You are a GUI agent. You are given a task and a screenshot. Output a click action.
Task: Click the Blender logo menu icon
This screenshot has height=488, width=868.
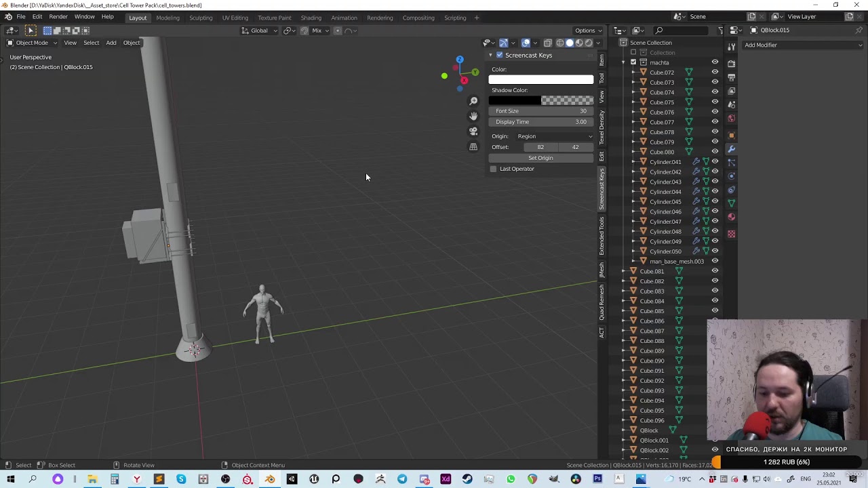pos(8,17)
